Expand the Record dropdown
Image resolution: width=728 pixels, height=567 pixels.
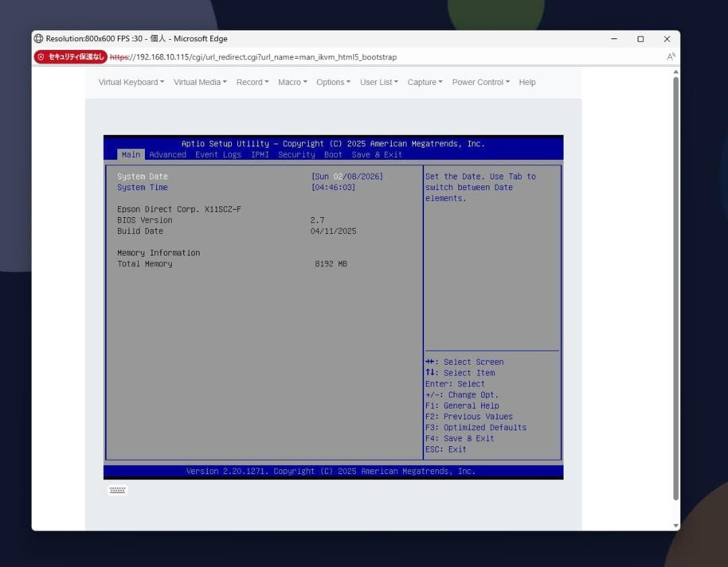click(x=251, y=82)
